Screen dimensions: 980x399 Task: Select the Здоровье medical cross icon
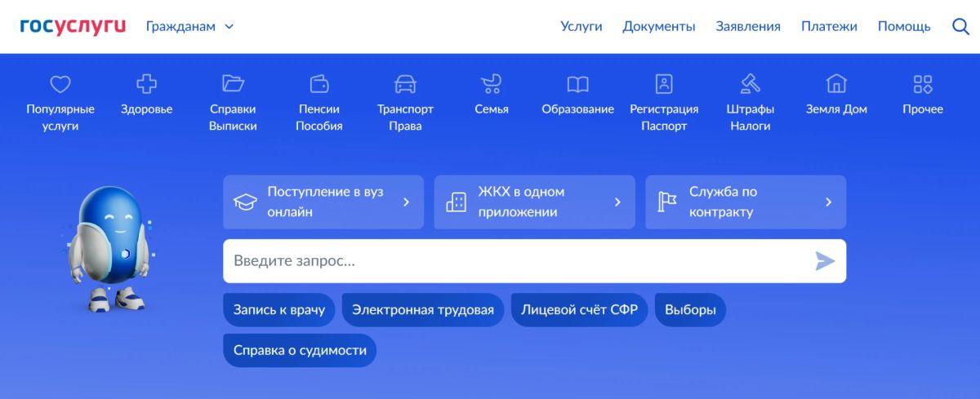pyautogui.click(x=146, y=83)
